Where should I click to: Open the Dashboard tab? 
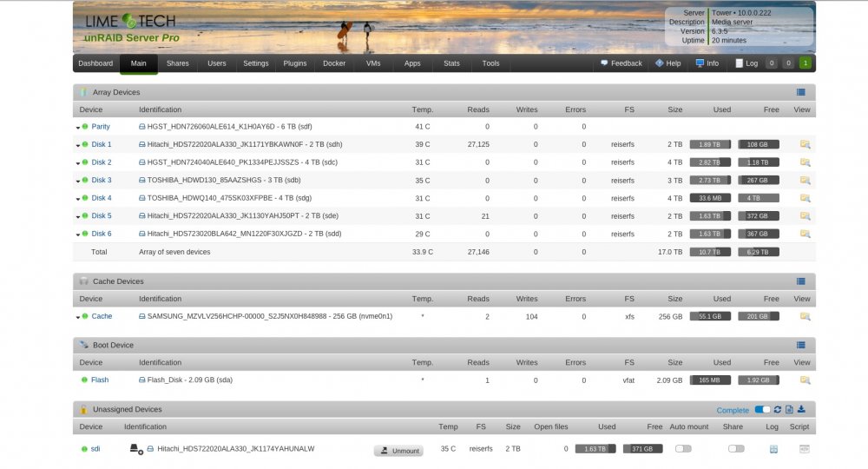tap(95, 63)
